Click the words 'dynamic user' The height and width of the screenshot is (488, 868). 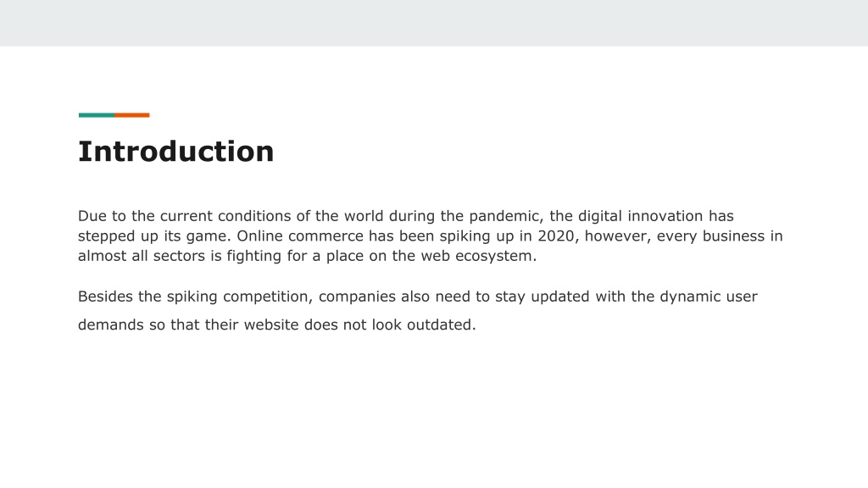(708, 297)
